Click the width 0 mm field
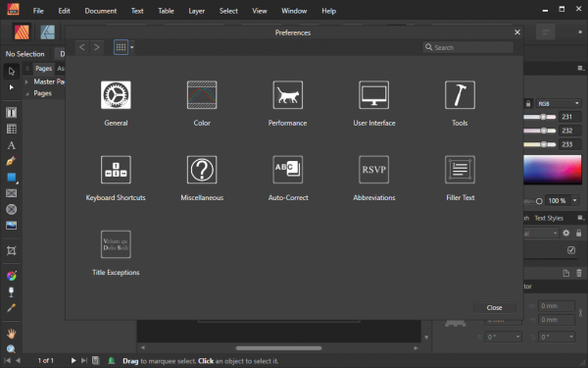The height and width of the screenshot is (368, 588). (x=556, y=306)
